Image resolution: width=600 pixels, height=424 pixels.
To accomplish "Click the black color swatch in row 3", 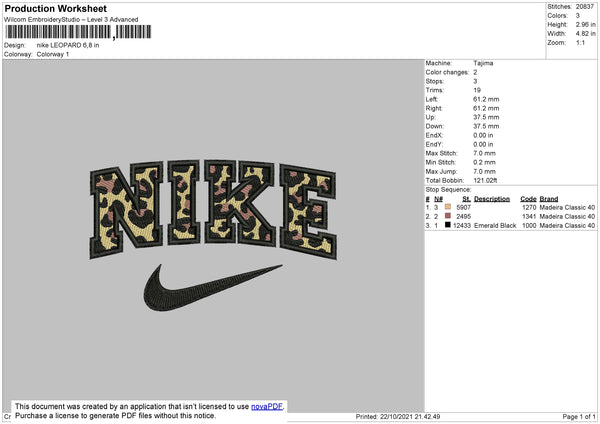I will pyautogui.click(x=448, y=225).
